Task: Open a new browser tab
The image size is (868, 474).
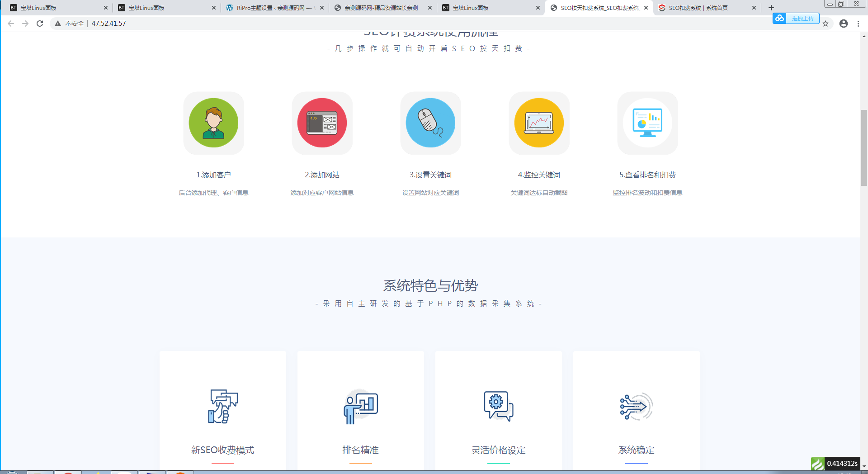Action: (x=771, y=8)
